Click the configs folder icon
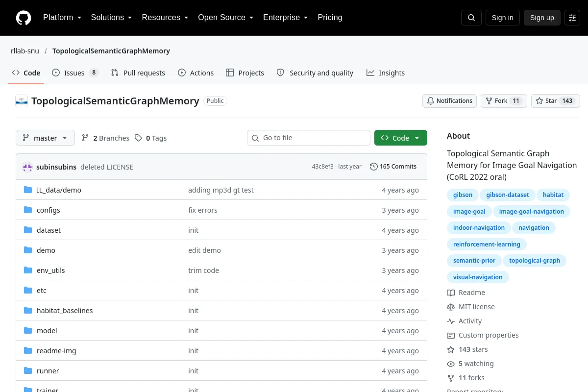 point(28,210)
